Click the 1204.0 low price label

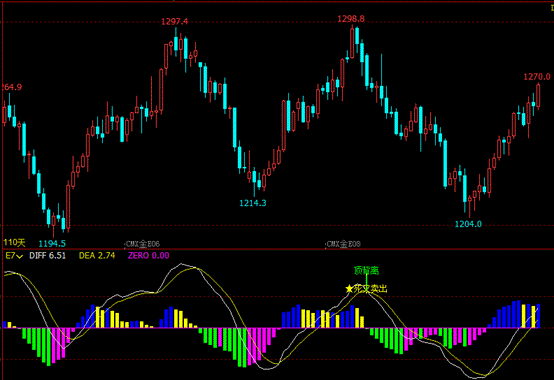(x=468, y=224)
